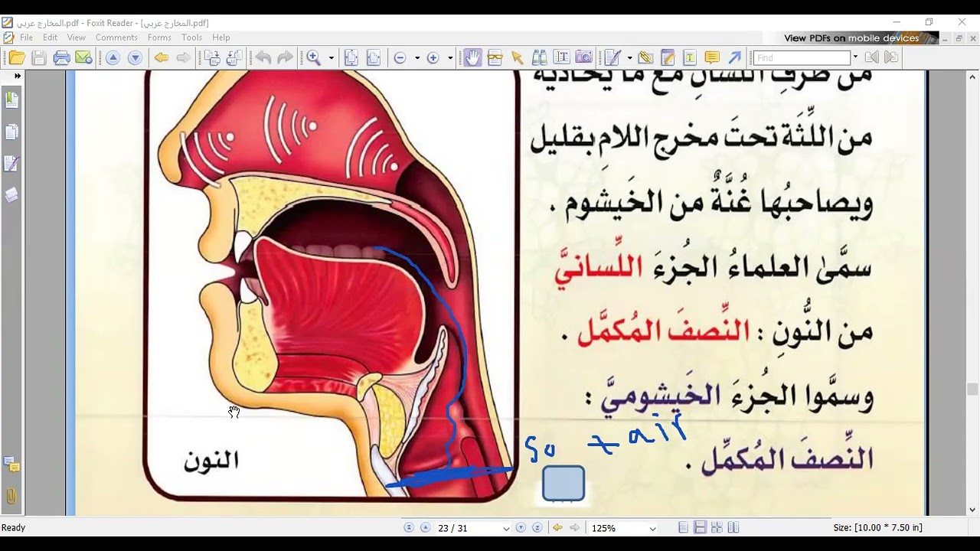Switch to continuous page layout mode
Screen dimensions: 980x551
pyautogui.click(x=700, y=528)
